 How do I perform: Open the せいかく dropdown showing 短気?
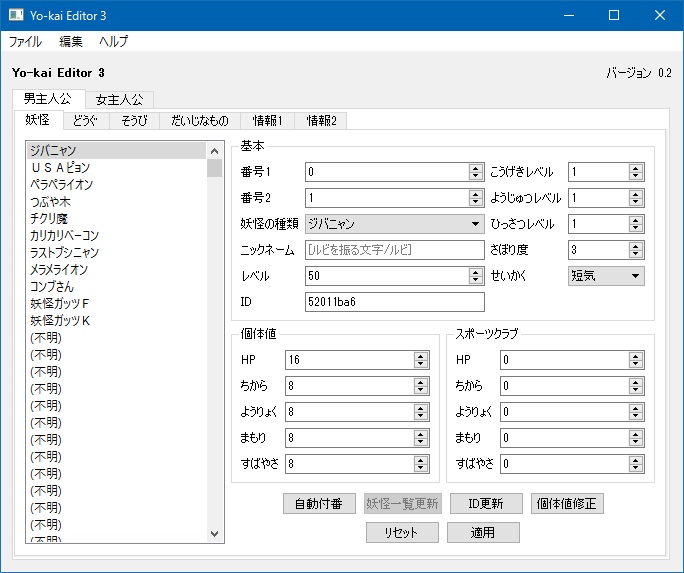tap(606, 276)
